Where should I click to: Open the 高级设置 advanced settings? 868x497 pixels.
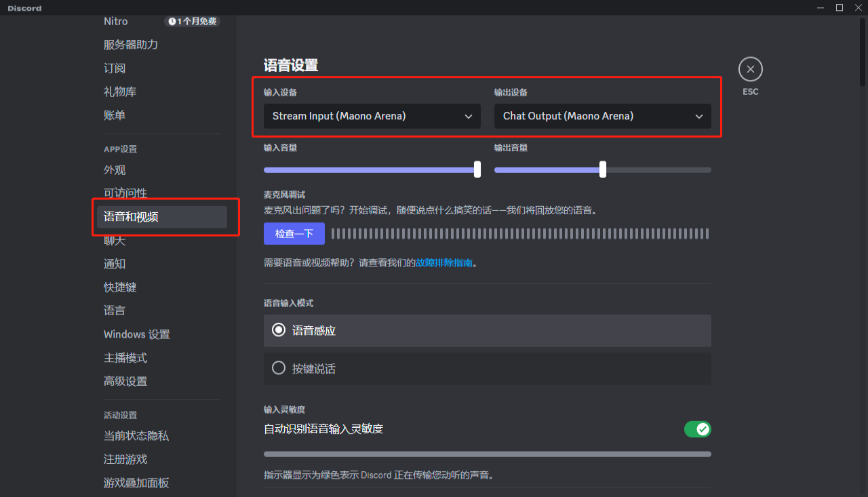(125, 381)
